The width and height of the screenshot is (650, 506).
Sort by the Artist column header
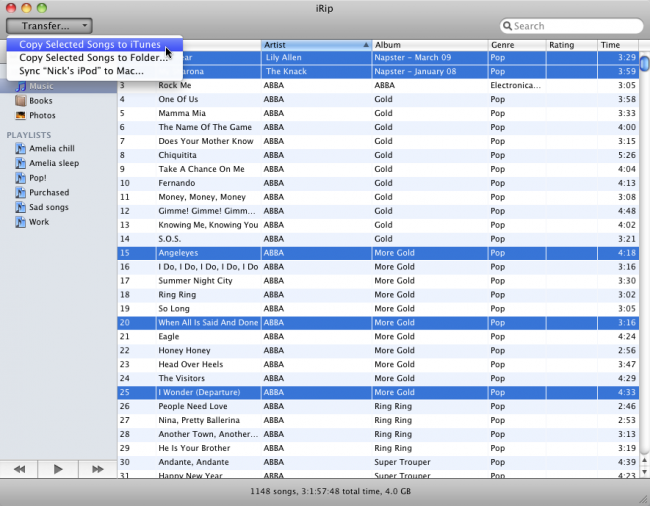pos(316,45)
